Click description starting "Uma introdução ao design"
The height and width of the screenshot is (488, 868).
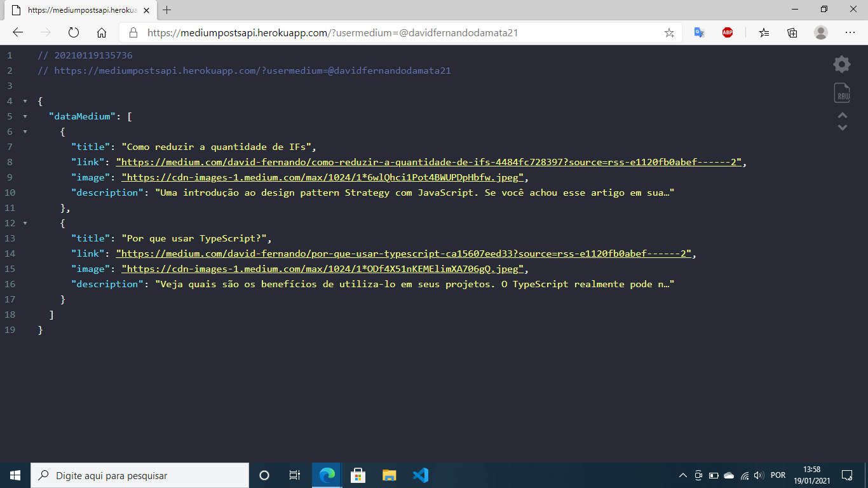414,193
